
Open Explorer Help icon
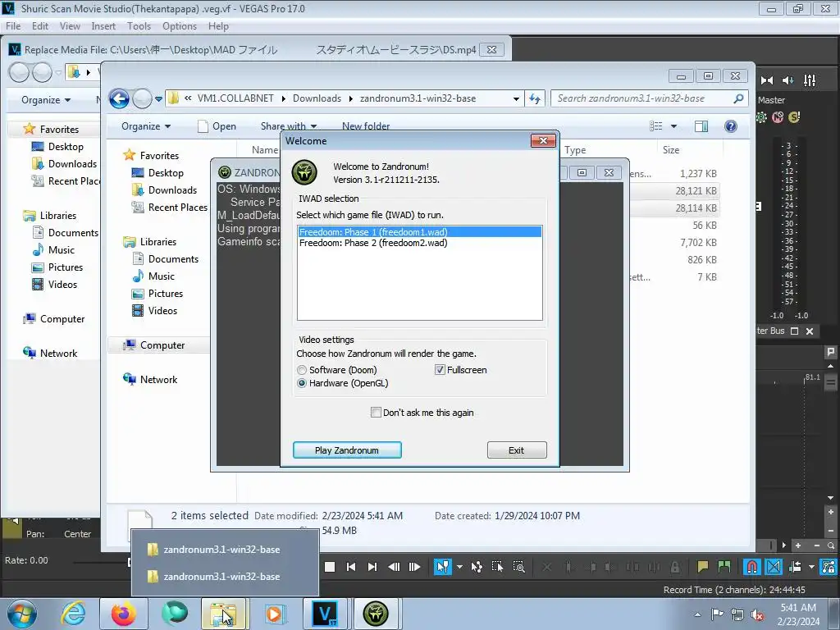tap(731, 126)
